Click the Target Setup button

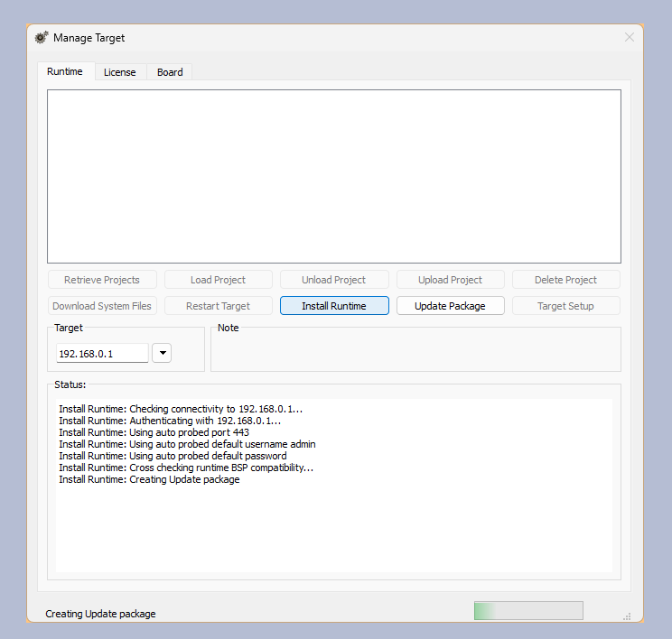click(x=565, y=306)
